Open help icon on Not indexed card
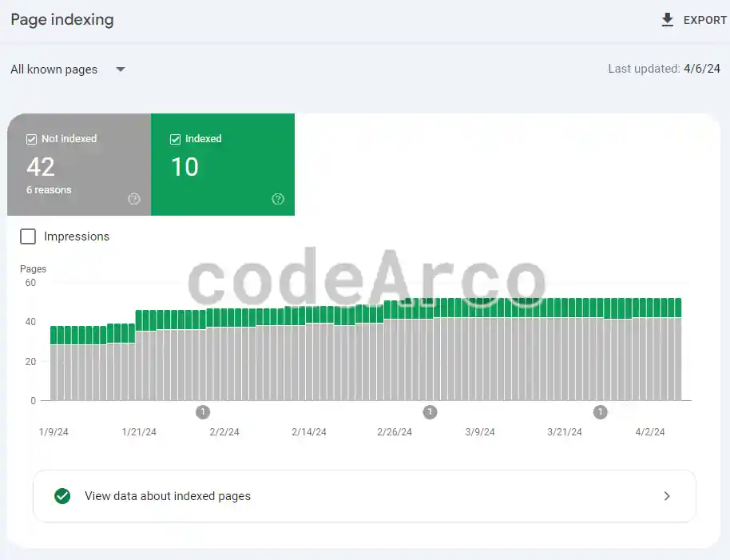730x560 pixels. [134, 199]
